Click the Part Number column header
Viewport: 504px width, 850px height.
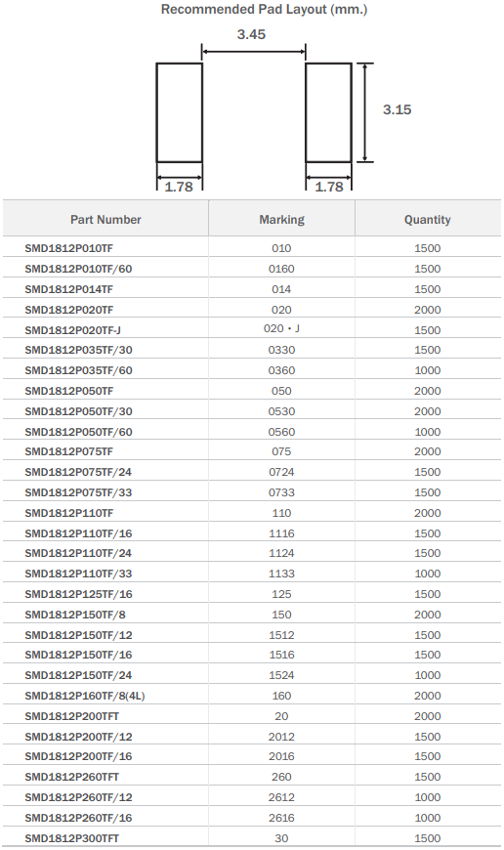point(105,220)
